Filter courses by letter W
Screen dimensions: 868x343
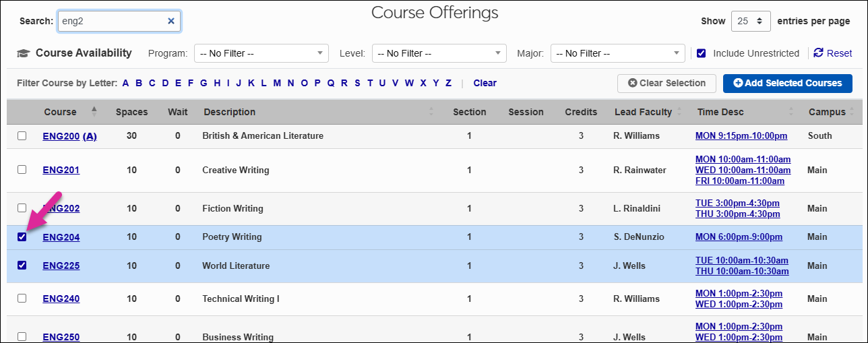(409, 83)
